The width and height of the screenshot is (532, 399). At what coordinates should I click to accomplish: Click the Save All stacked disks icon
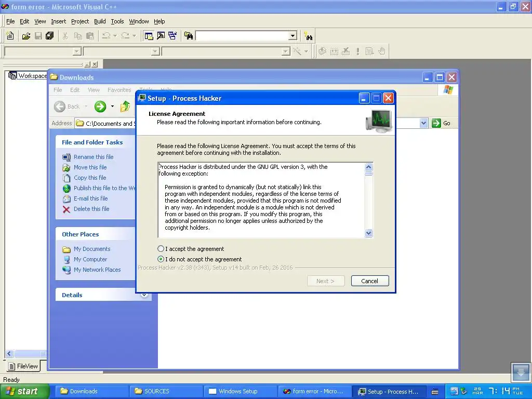[x=50, y=36]
